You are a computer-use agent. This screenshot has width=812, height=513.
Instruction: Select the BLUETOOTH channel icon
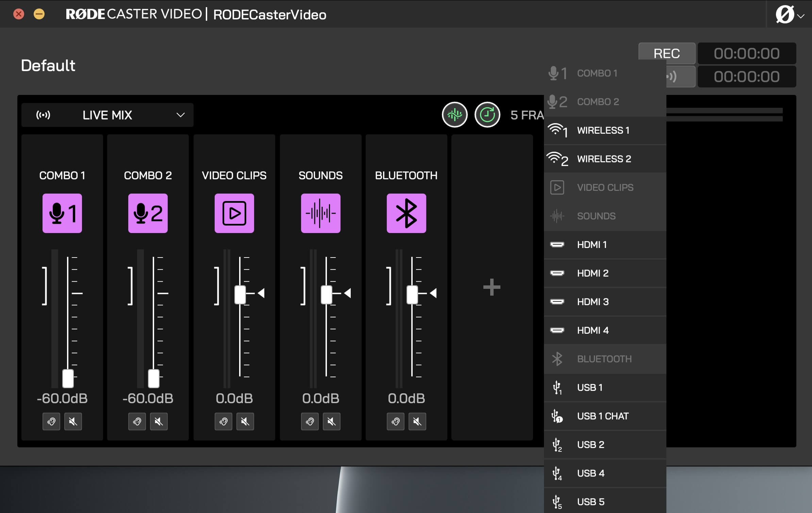click(407, 213)
